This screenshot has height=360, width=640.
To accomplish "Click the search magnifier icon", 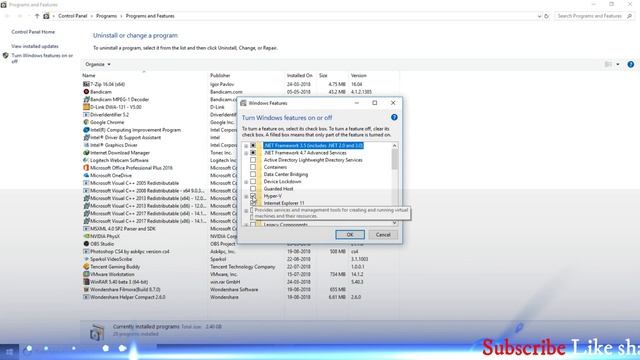I will click(x=629, y=16).
